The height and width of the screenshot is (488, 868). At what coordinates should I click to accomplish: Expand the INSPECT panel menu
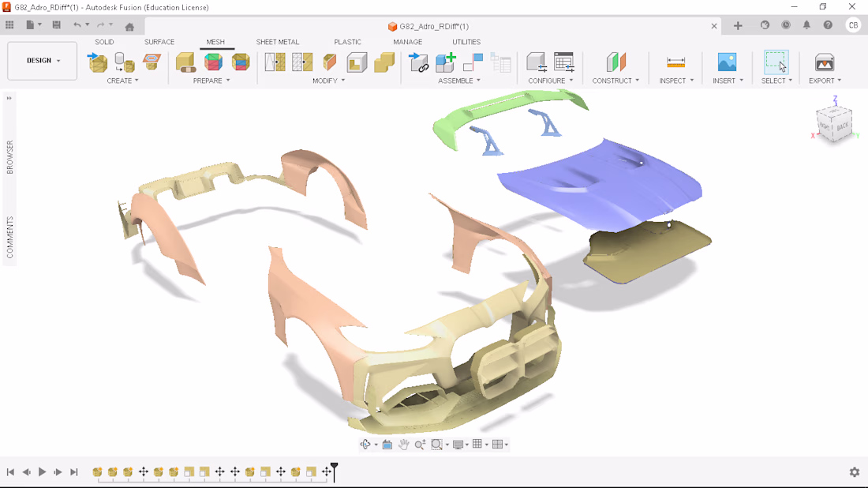(x=676, y=81)
